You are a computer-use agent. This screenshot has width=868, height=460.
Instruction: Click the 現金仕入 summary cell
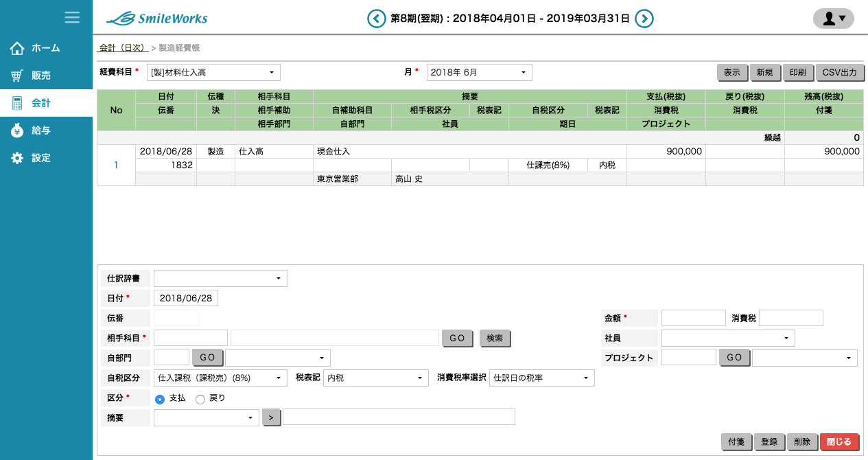pyautogui.click(x=470, y=151)
